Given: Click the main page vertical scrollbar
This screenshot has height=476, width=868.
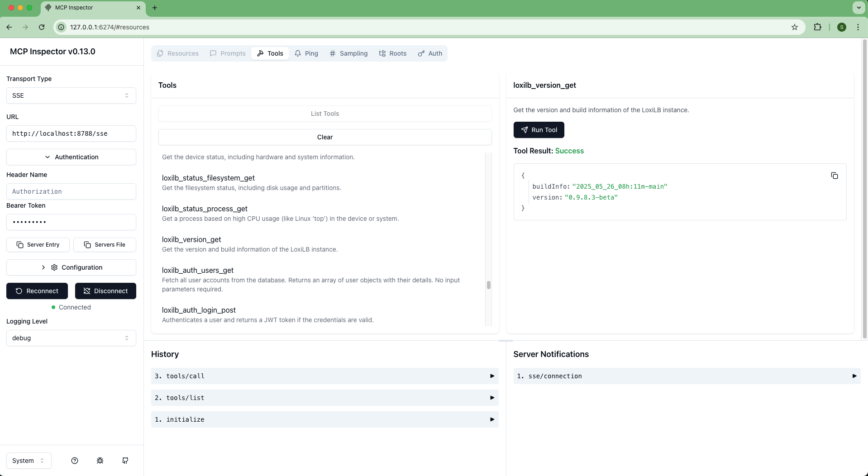Looking at the screenshot, I should tap(864, 188).
